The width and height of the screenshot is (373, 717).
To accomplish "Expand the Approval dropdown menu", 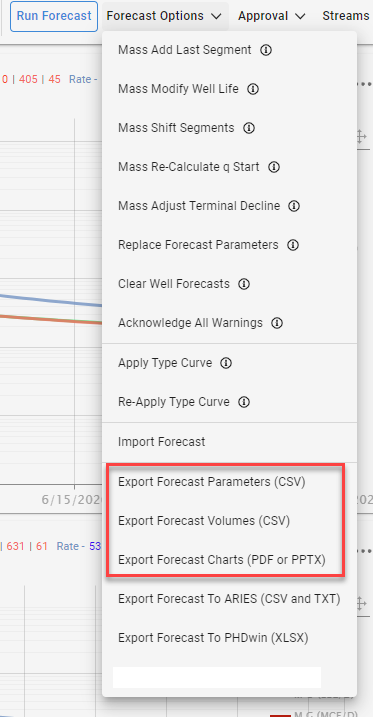I will click(x=272, y=16).
